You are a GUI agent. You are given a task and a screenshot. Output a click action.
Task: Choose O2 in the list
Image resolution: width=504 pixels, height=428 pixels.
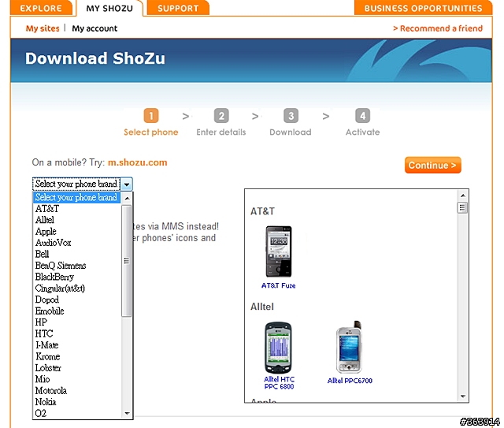(x=76, y=413)
